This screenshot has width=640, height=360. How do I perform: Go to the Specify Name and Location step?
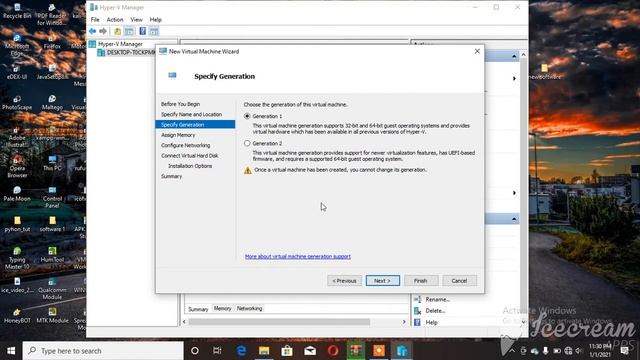(x=191, y=114)
